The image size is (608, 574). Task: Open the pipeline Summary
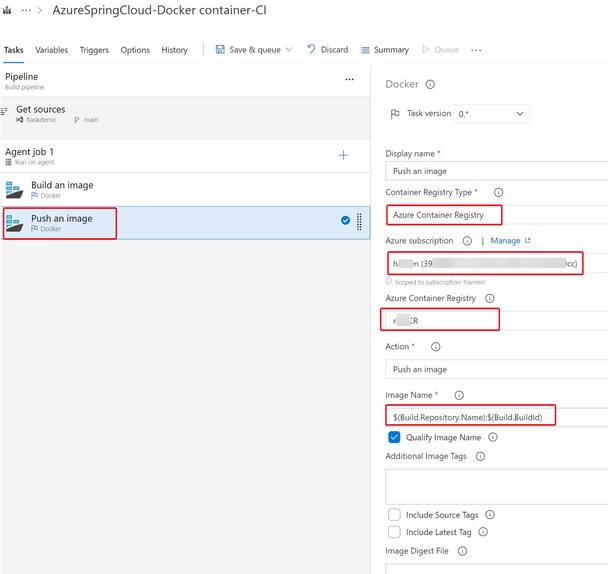[x=384, y=50]
